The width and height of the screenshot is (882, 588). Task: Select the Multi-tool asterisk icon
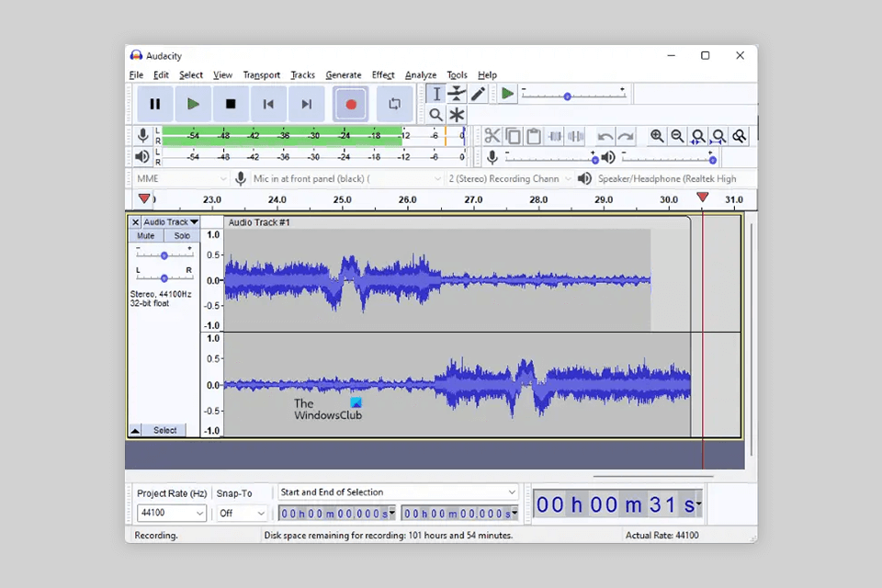457,115
